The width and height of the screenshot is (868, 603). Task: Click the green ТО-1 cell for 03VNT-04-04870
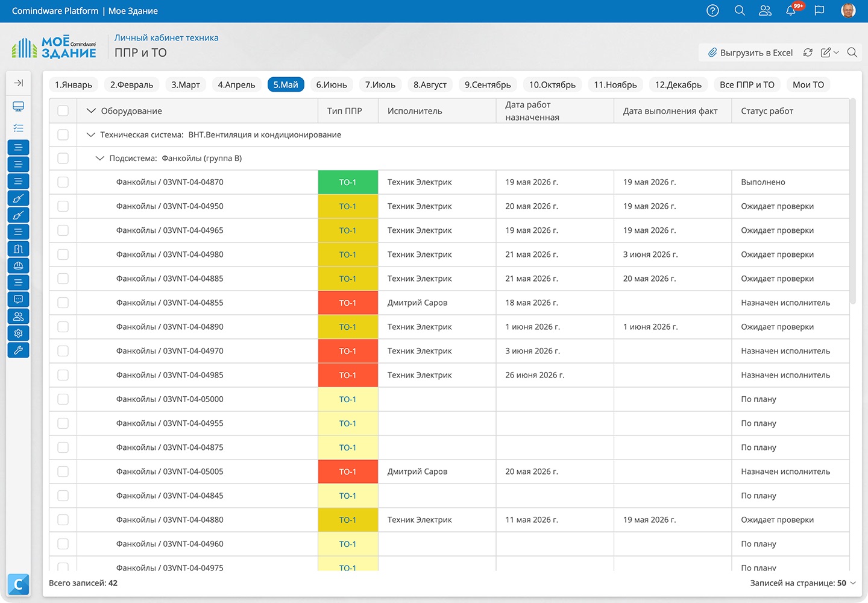[348, 182]
